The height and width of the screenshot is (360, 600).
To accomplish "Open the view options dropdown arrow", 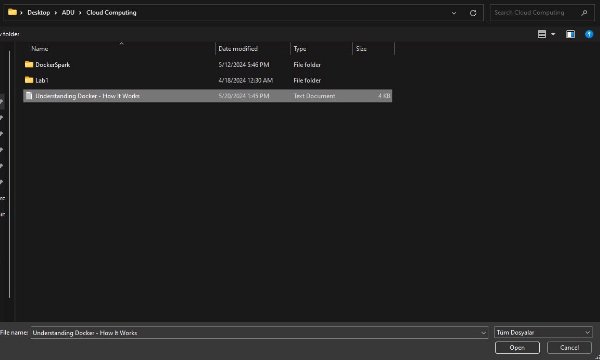I will click(553, 34).
